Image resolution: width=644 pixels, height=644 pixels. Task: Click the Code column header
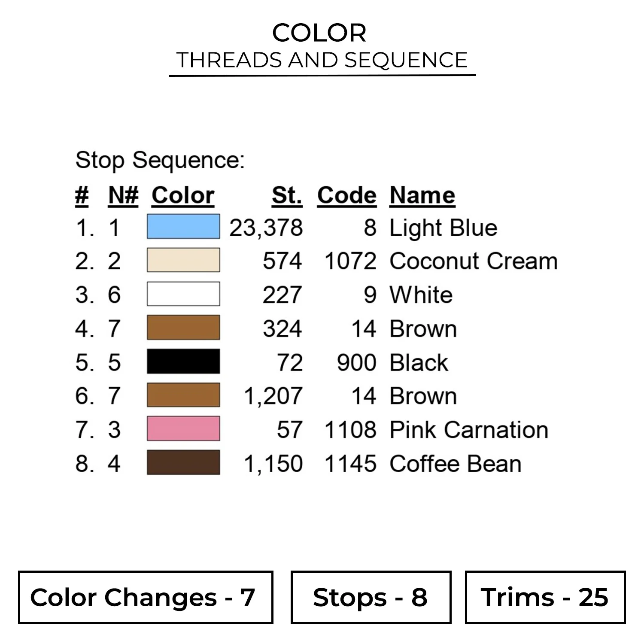347,195
